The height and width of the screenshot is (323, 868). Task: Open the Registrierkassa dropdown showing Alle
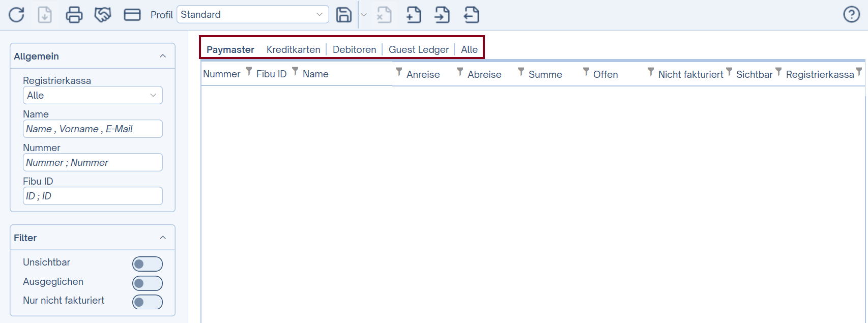click(x=93, y=95)
